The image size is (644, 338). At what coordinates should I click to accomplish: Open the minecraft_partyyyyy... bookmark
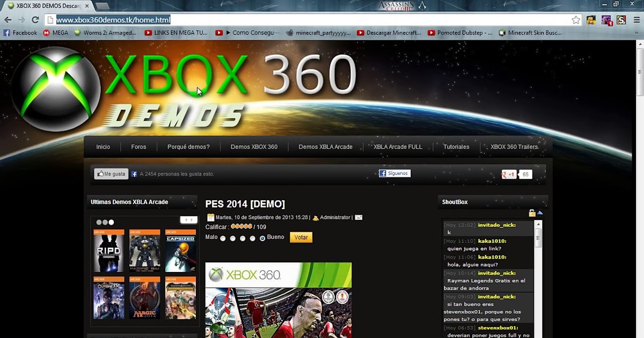coord(319,33)
